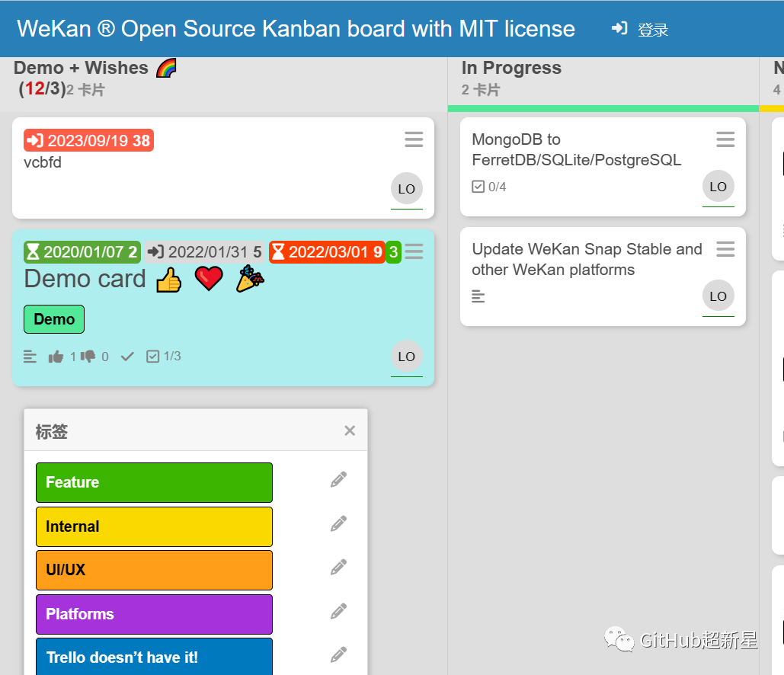Click the Demo + Wishes list title
Image resolution: width=784 pixels, height=675 pixels.
81,68
